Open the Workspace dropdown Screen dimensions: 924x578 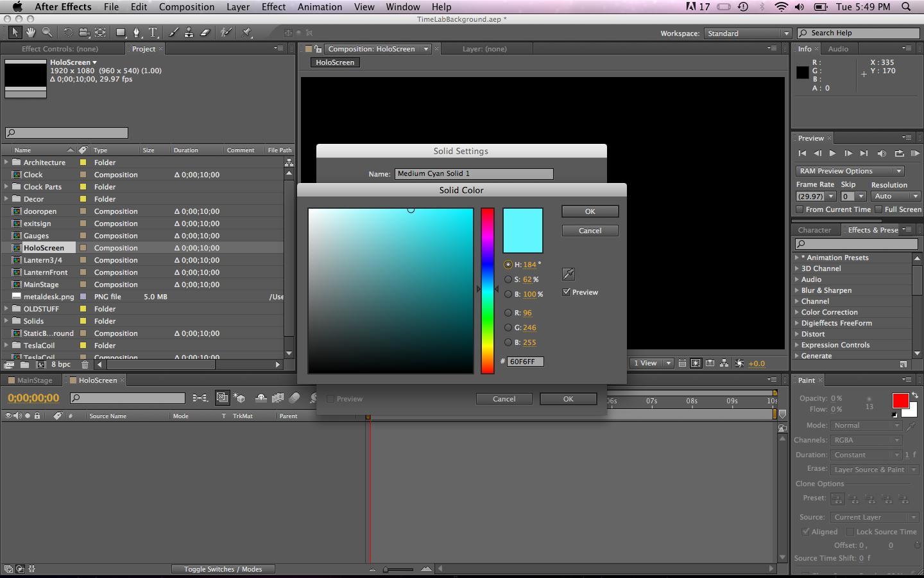[747, 33]
